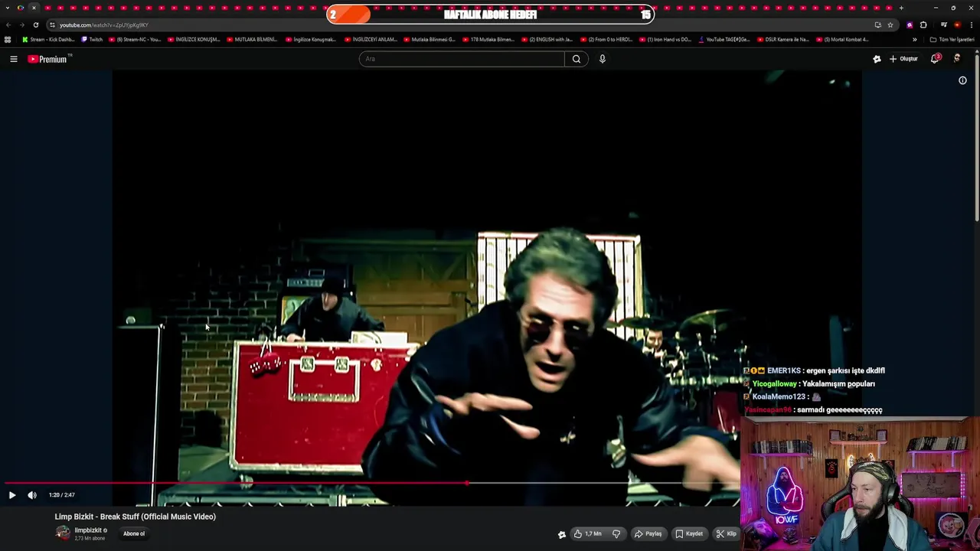Image resolution: width=980 pixels, height=551 pixels.
Task: Click the YouTube address bar URL
Action: click(104, 25)
